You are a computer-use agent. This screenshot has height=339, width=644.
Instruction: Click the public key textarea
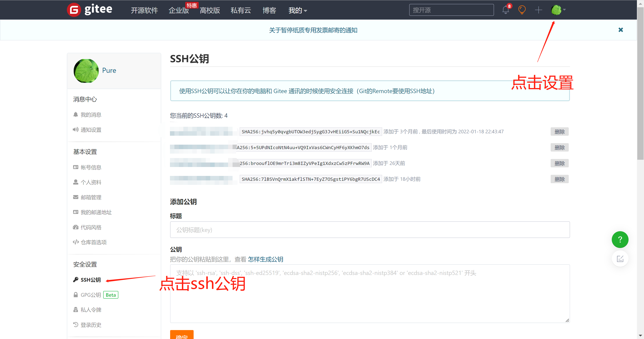point(370,294)
